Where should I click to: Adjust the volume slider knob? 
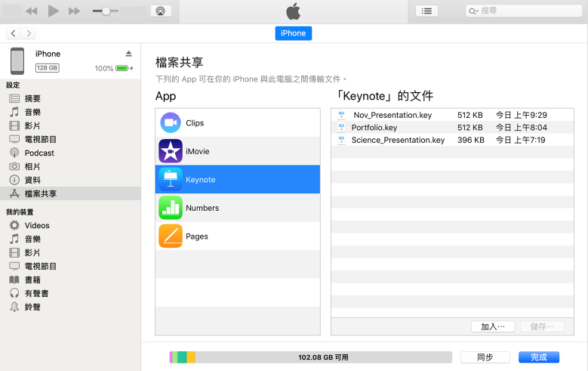106,11
